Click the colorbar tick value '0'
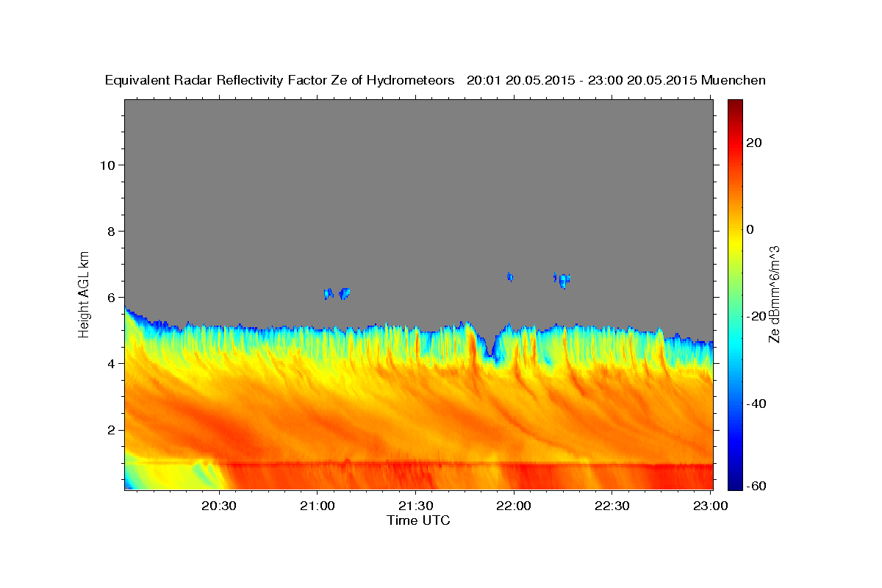This screenshot has width=882, height=588. click(x=750, y=229)
